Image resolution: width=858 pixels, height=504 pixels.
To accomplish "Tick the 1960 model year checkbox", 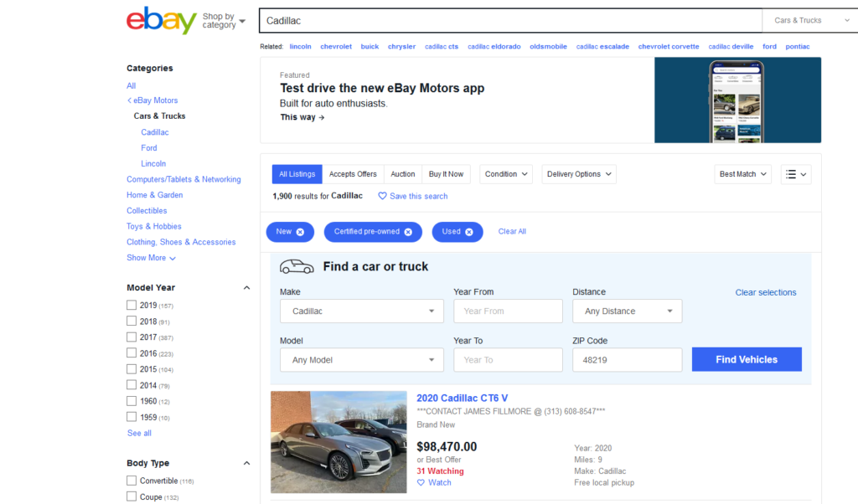I will click(132, 401).
